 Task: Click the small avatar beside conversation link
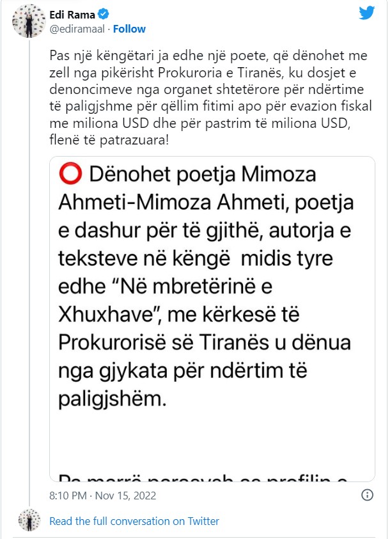(29, 520)
